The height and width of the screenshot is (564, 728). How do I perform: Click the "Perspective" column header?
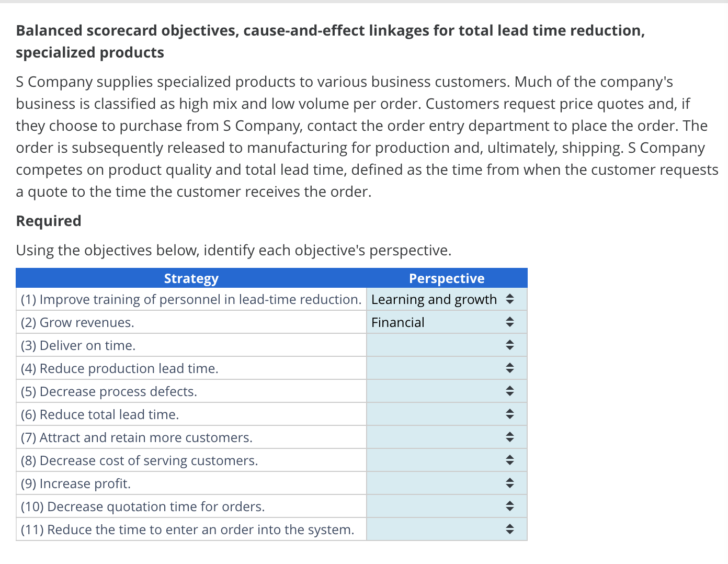[447, 278]
